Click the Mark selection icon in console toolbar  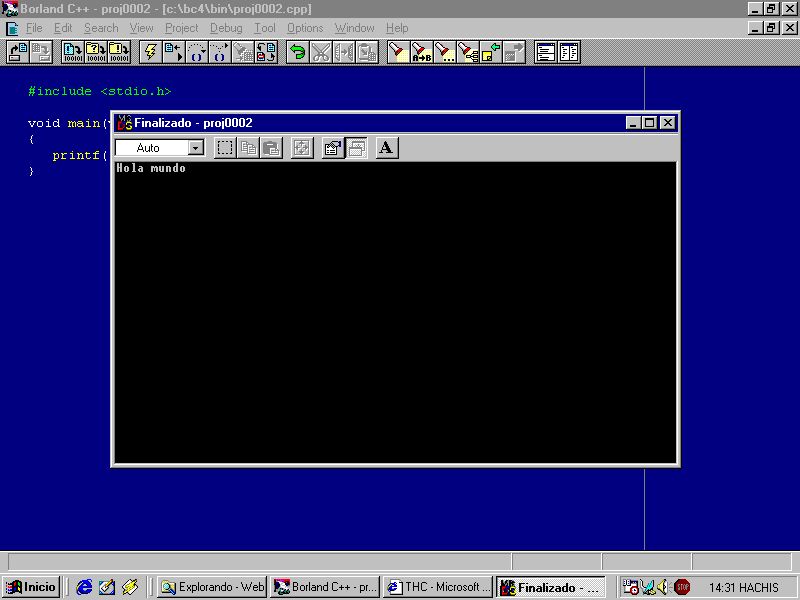[225, 148]
